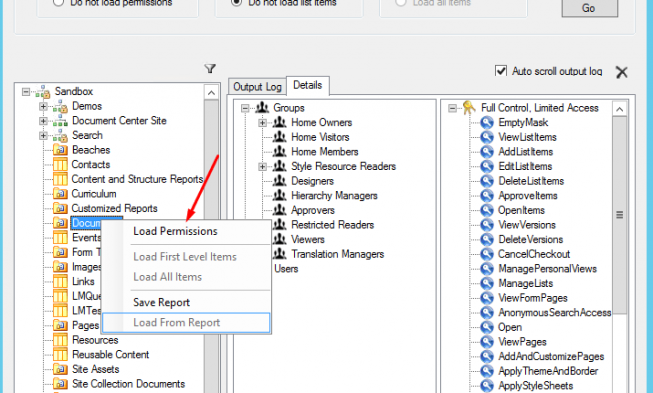Screen dimensions: 653x393
Task: Click the Translation Managers group icon
Action: 279,254
